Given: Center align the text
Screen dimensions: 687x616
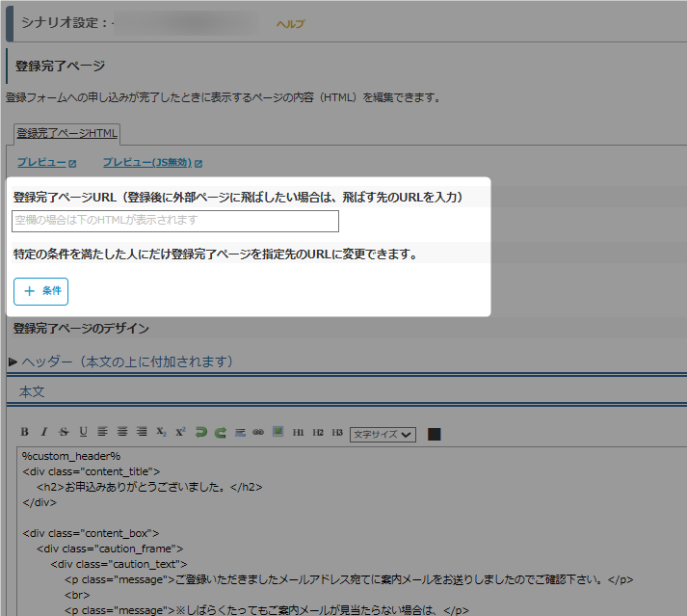Looking at the screenshot, I should tap(122, 433).
